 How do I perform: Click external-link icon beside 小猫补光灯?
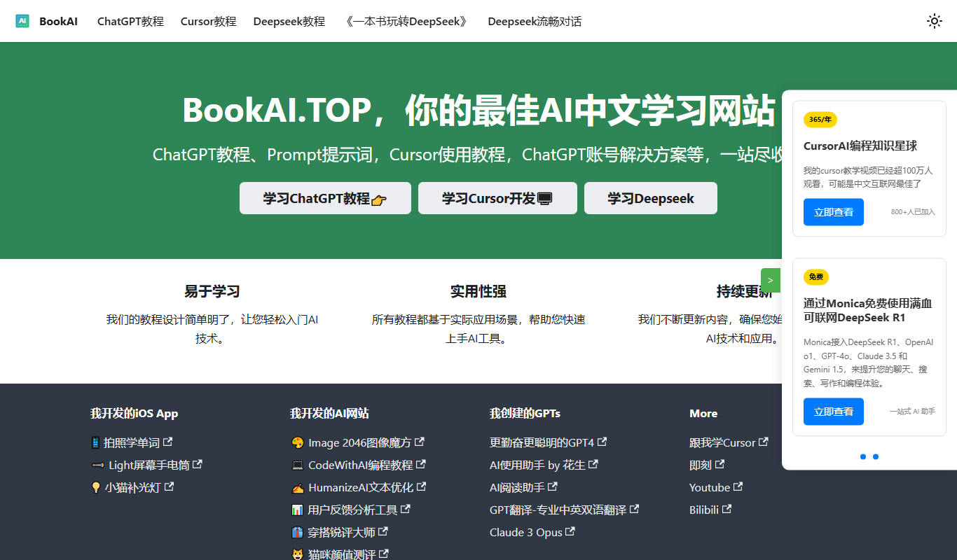[170, 486]
